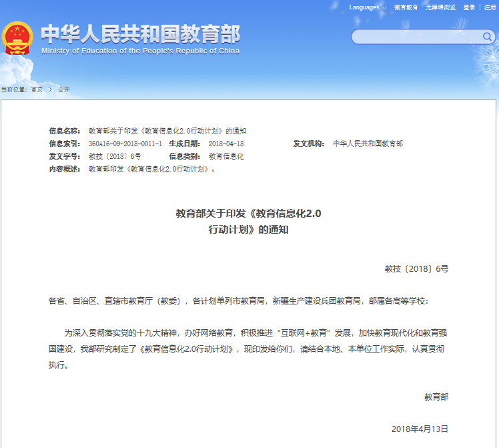The image size is (499, 448).
Task: Click the 生成日期 label
Action: coord(185,144)
